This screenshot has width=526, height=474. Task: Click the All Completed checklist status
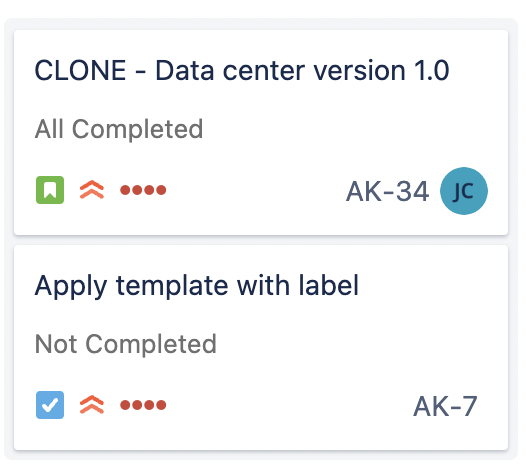119,129
